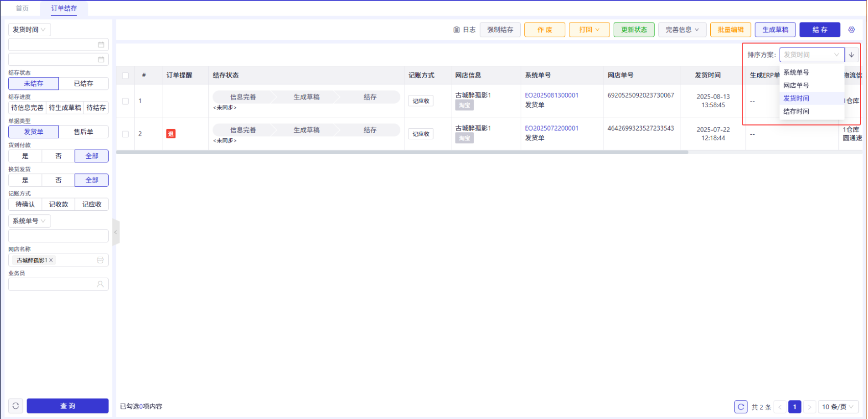Go to the next page arrow
868x419 pixels.
coord(809,407)
